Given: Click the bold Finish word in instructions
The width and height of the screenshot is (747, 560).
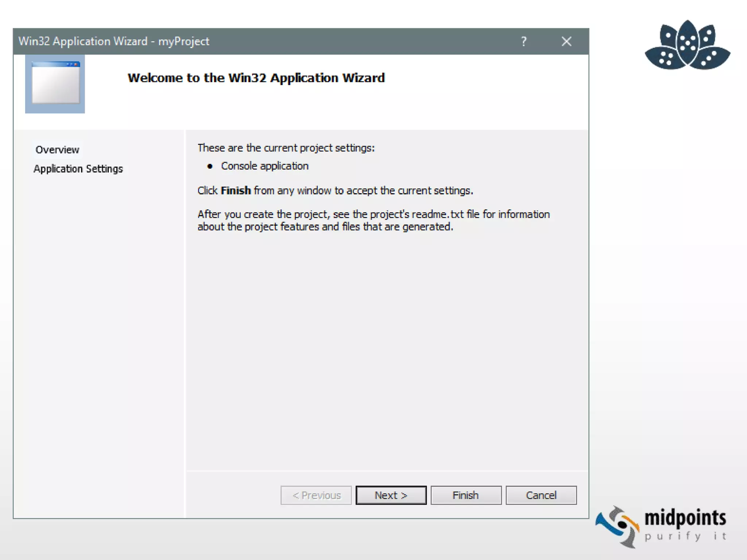Looking at the screenshot, I should 236,190.
